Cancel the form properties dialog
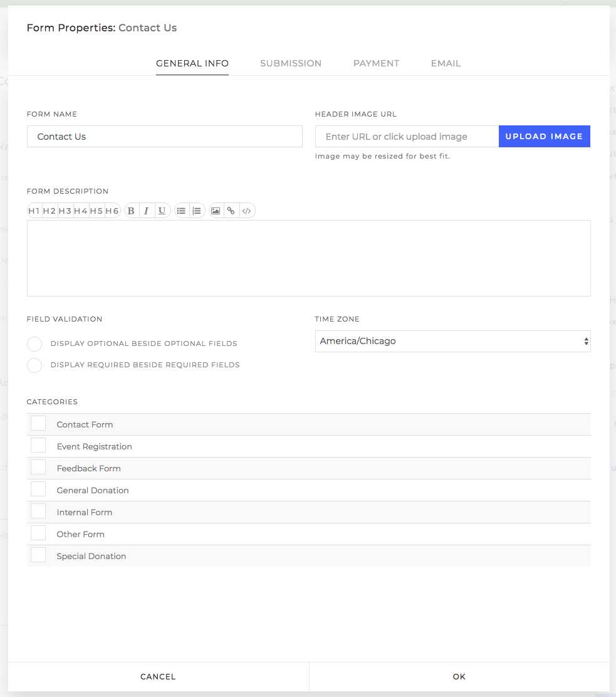 158,676
